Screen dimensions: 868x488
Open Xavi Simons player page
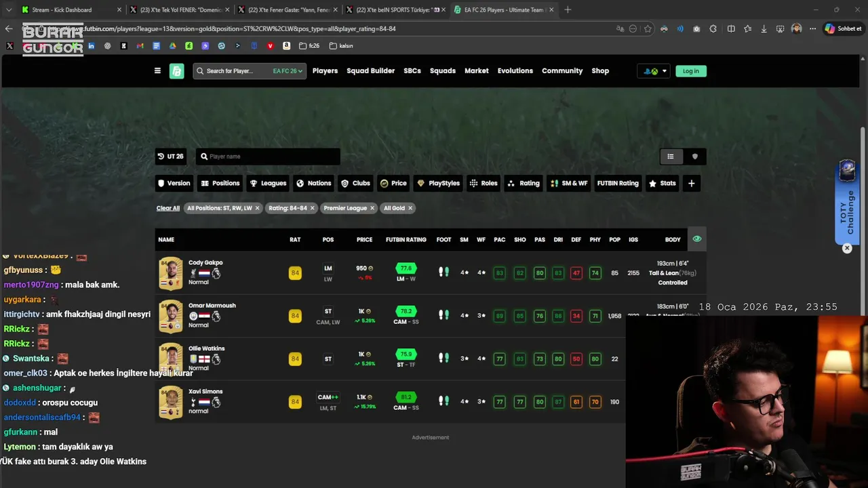click(x=205, y=392)
